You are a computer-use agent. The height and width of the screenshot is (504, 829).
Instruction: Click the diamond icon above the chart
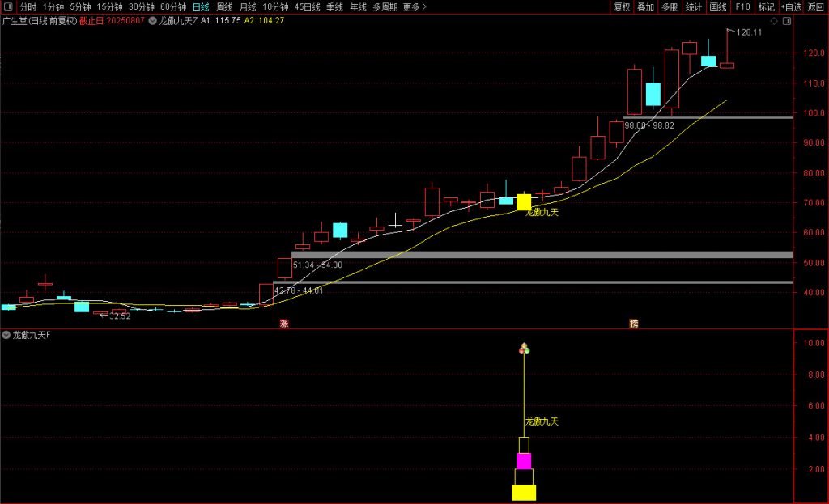775,20
